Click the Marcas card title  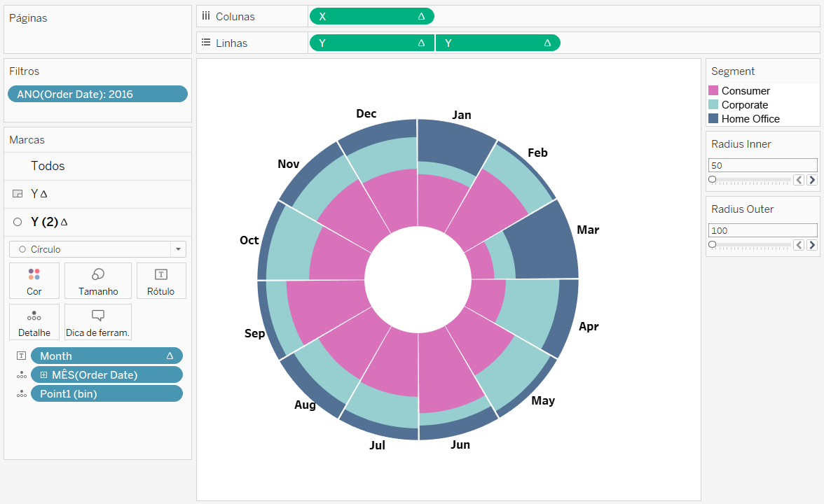click(27, 140)
